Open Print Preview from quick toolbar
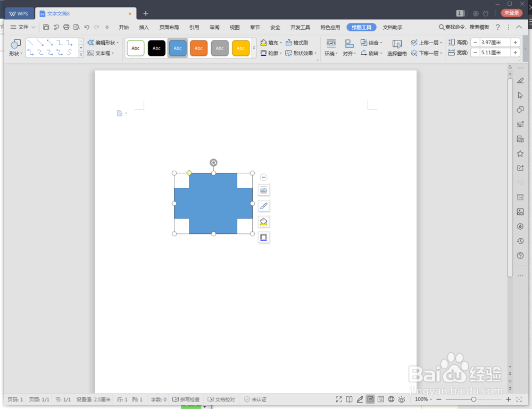This screenshot has width=532, height=409. coord(77,27)
